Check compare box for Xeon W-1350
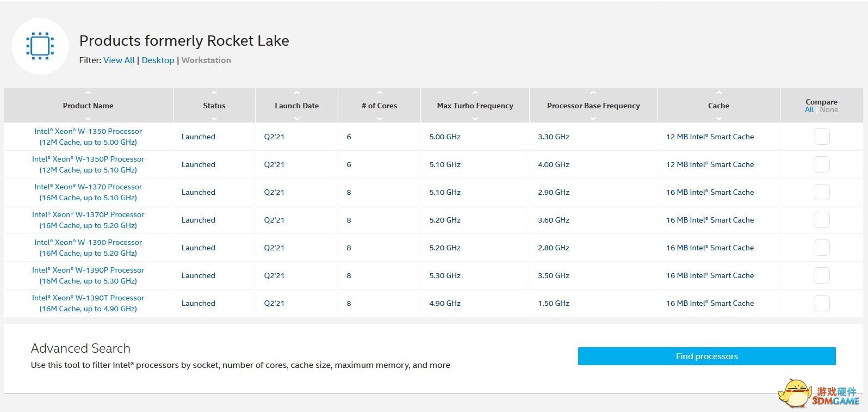Viewport: 868px width, 412px height. (x=821, y=137)
